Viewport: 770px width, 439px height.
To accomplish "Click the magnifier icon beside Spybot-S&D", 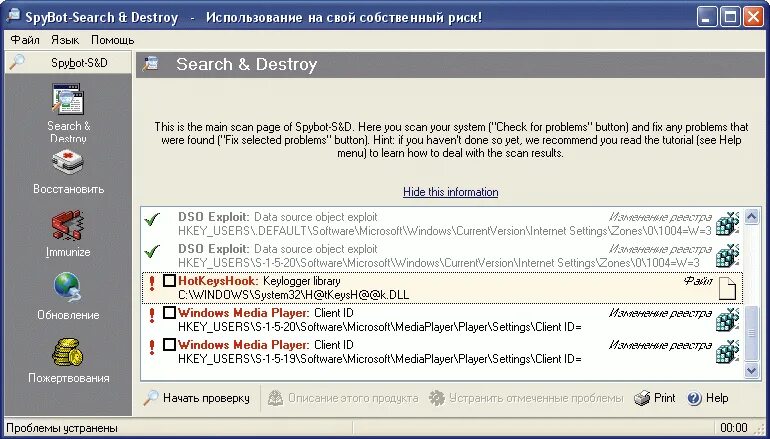I will click(17, 62).
